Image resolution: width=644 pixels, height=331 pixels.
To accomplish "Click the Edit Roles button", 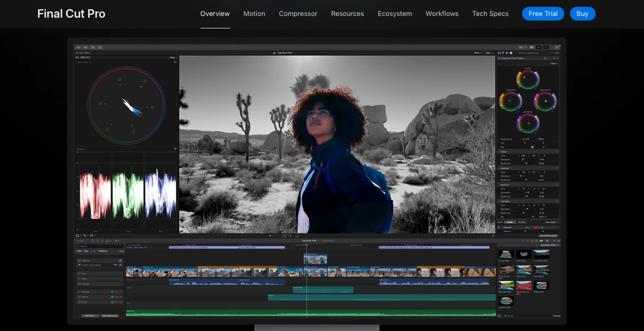I will click(90, 316).
